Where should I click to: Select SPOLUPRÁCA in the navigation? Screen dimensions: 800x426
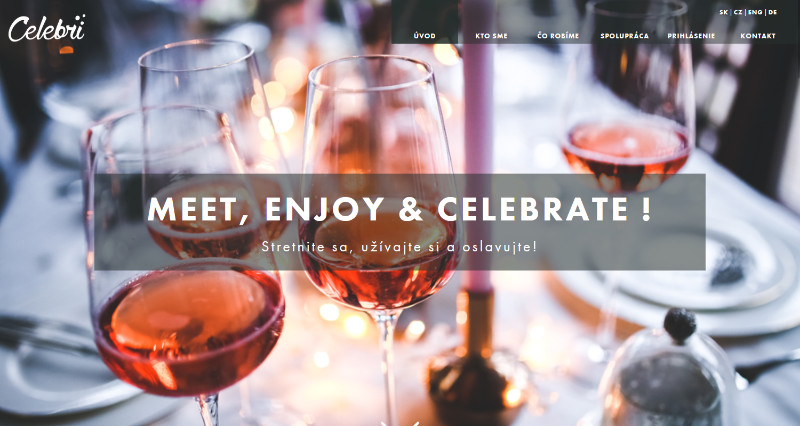pyautogui.click(x=624, y=36)
